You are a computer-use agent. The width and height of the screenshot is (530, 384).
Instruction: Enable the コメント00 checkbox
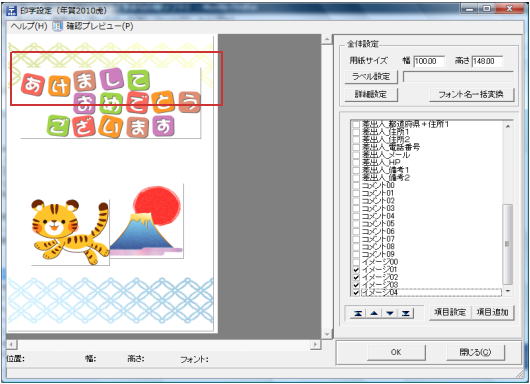point(356,186)
